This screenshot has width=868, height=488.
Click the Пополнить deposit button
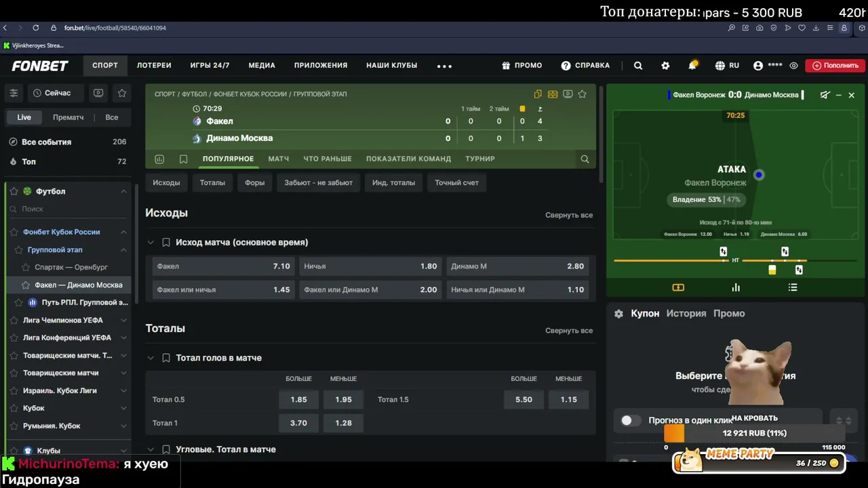(x=835, y=66)
